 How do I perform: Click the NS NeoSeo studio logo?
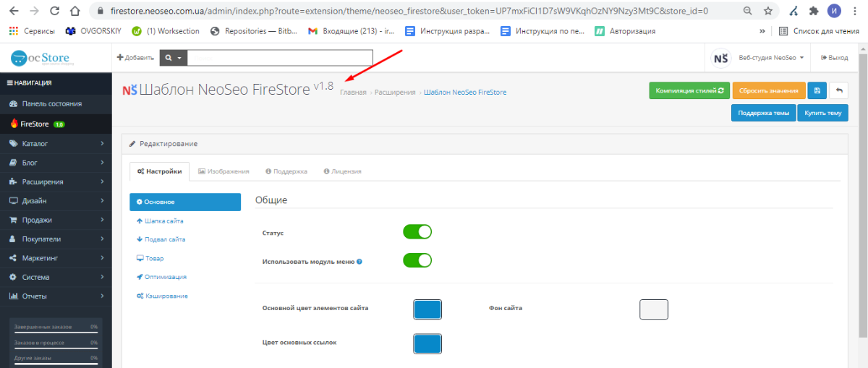[x=721, y=58]
